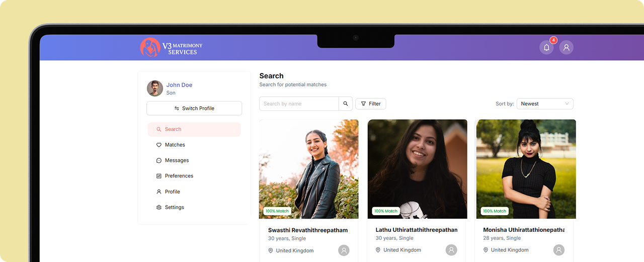Click the gear icon beside Settings

(x=159, y=208)
